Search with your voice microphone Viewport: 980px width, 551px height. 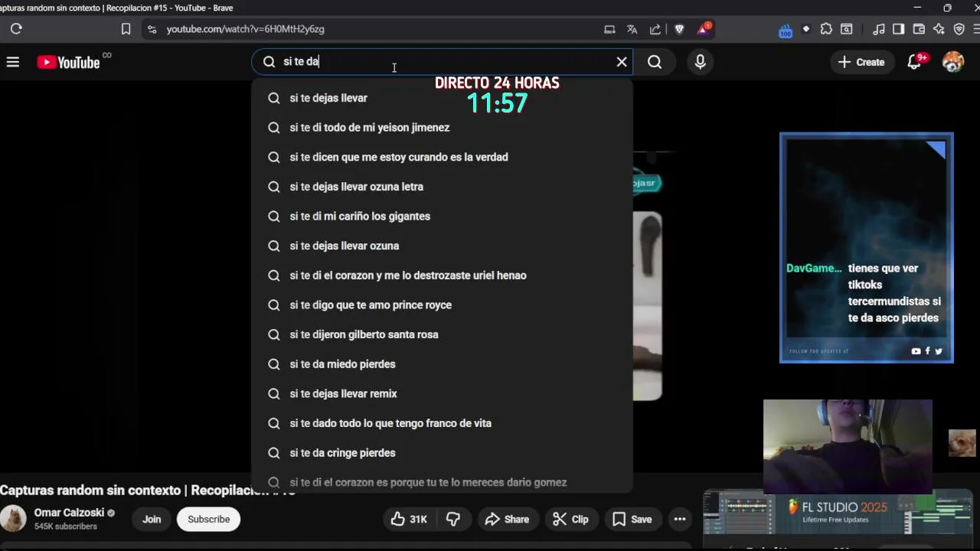coord(700,62)
